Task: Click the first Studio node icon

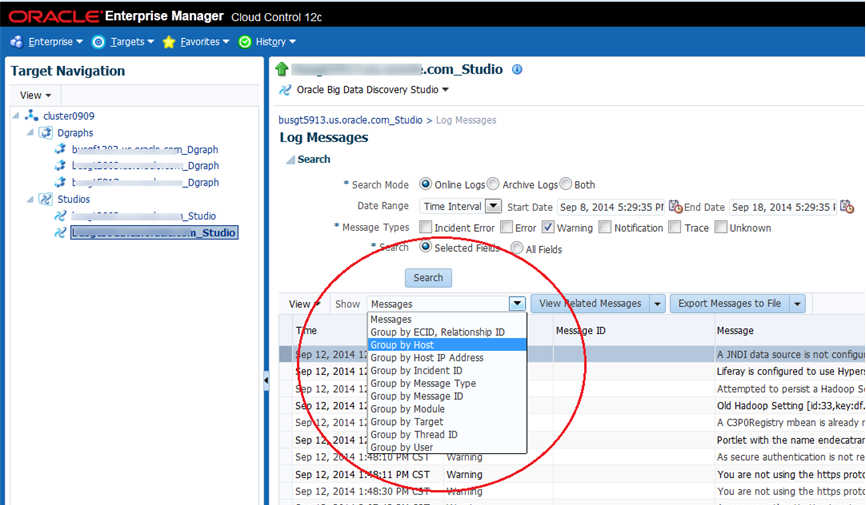Action: tap(60, 215)
